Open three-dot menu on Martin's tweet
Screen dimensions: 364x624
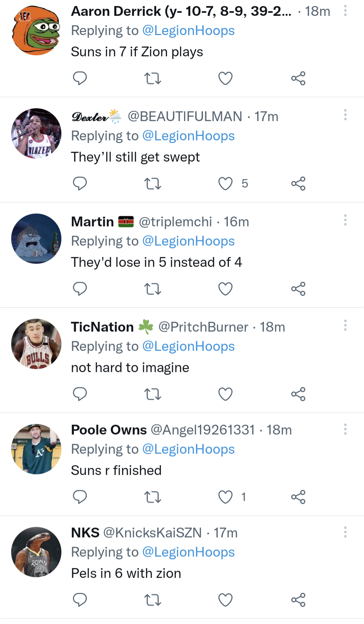pyautogui.click(x=345, y=220)
